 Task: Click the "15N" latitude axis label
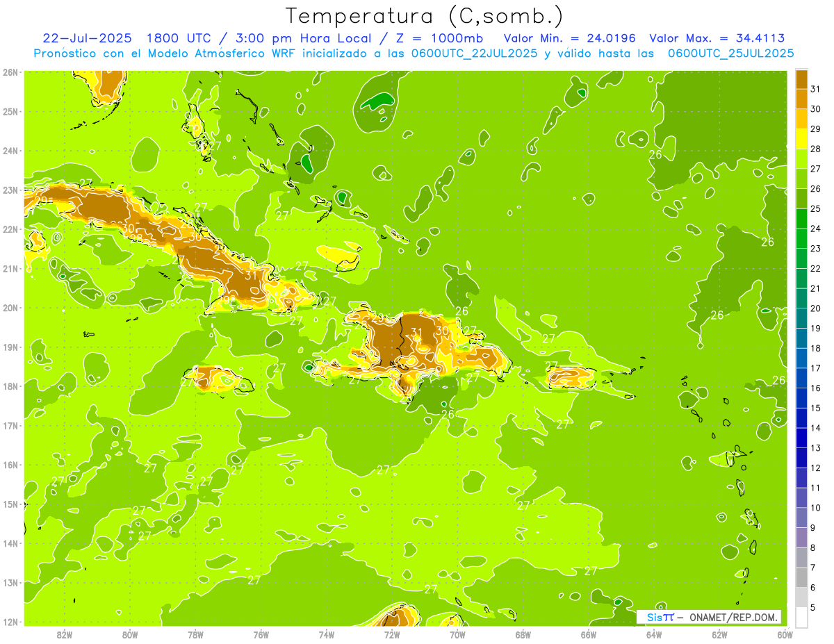[10, 504]
